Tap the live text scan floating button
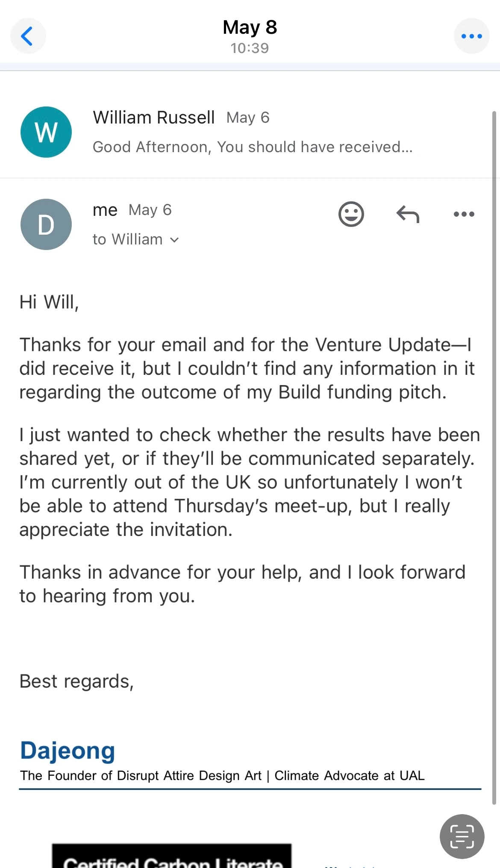500x868 pixels. (462, 836)
